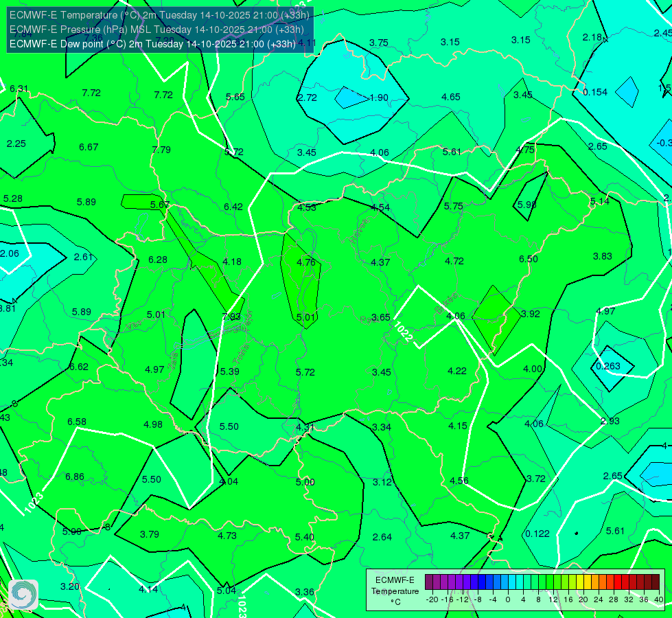Click the 4.76 dew point value
Image resolution: width=672 pixels, height=618 pixels.
[x=306, y=262]
